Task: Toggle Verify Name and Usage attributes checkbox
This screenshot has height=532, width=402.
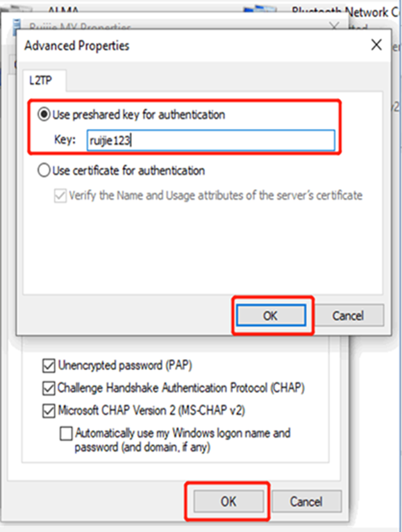Action: coord(60,195)
